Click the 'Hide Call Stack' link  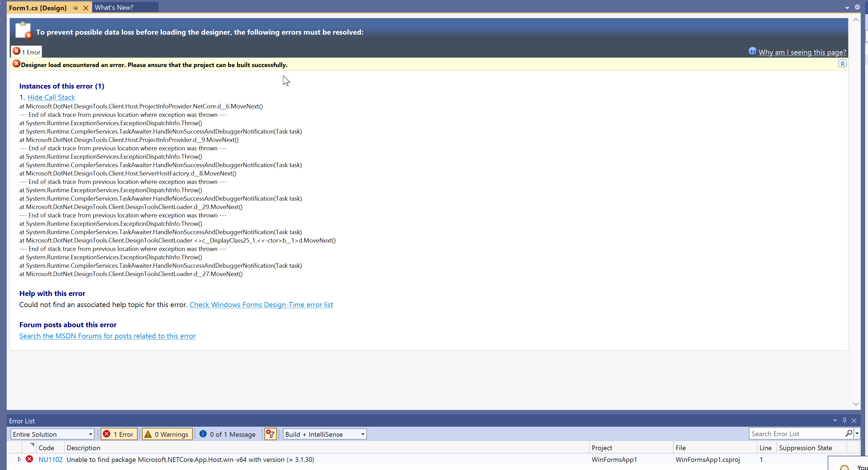pos(51,97)
